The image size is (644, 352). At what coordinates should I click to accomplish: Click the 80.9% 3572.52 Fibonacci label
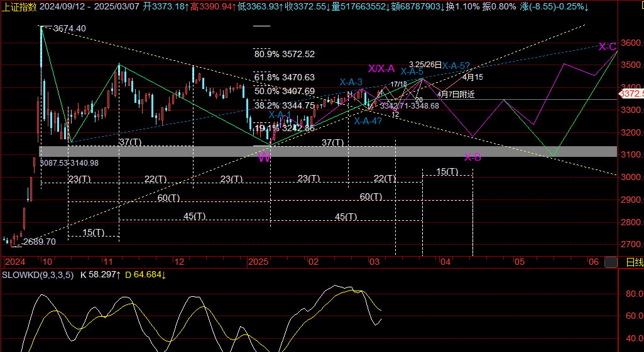[x=285, y=54]
